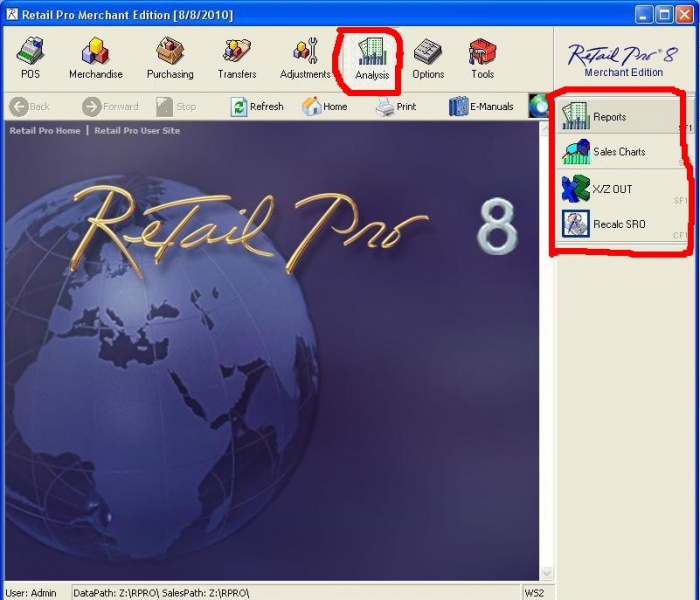Click the scrollbar up arrow
The image size is (700, 600).
[546, 129]
